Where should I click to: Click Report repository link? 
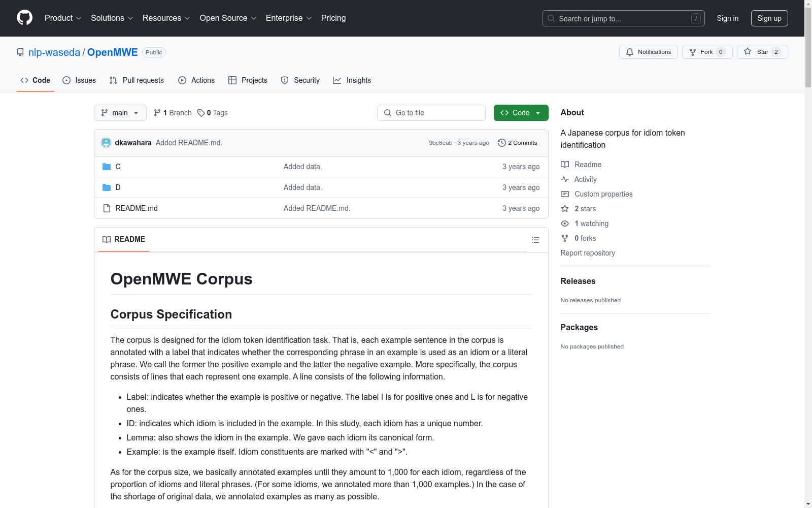(588, 253)
